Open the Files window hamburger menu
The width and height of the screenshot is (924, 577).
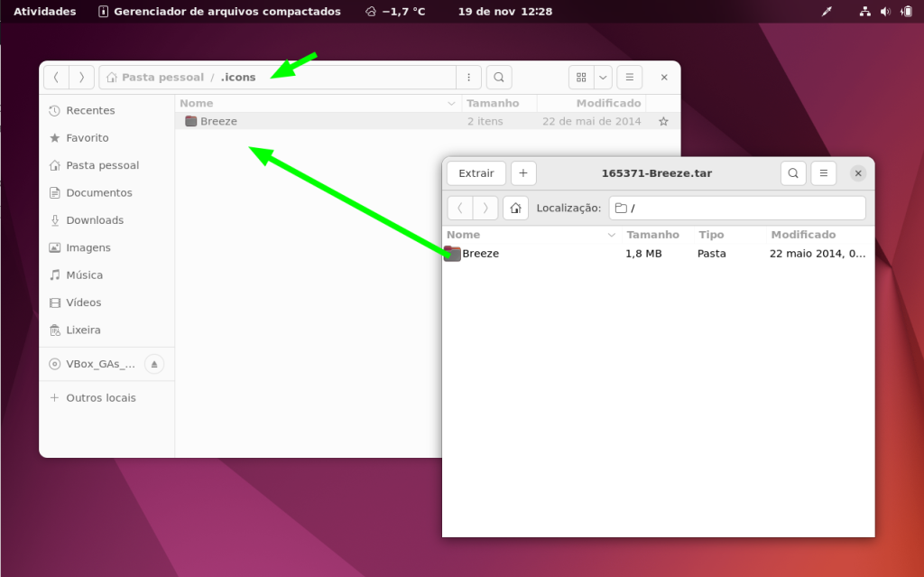629,77
